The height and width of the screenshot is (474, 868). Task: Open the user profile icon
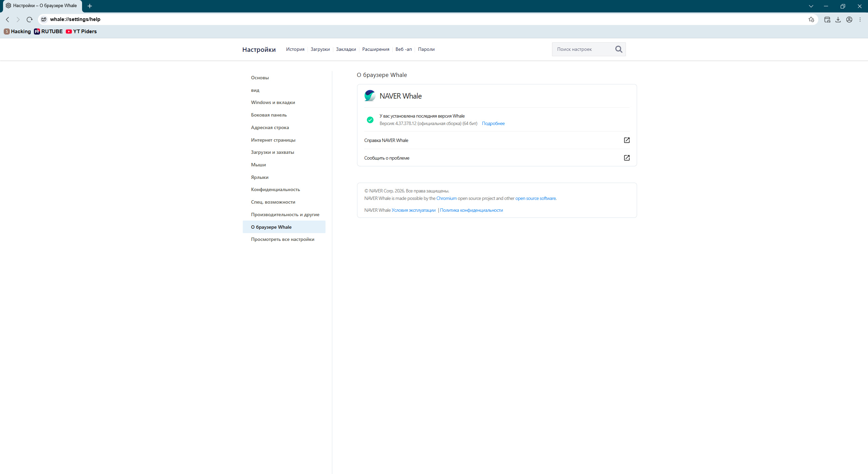[x=849, y=19]
